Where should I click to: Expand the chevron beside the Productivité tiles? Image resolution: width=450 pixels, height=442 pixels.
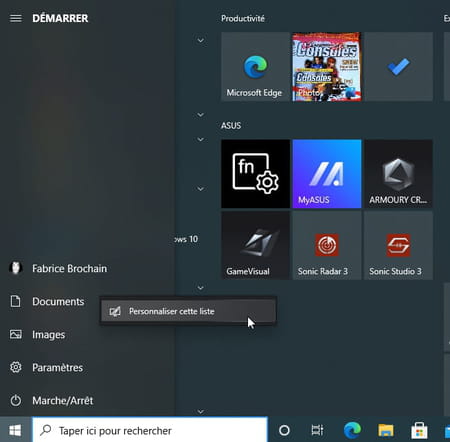click(x=200, y=40)
